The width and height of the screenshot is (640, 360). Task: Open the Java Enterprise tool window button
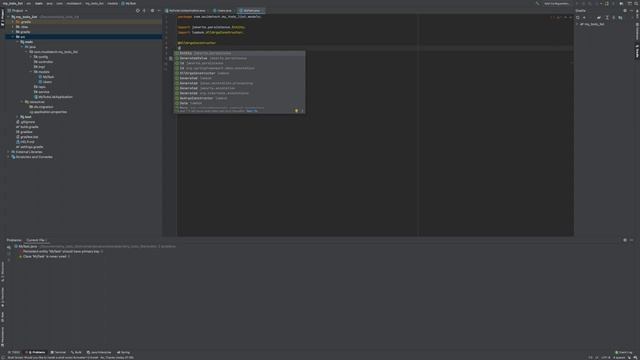point(99,352)
